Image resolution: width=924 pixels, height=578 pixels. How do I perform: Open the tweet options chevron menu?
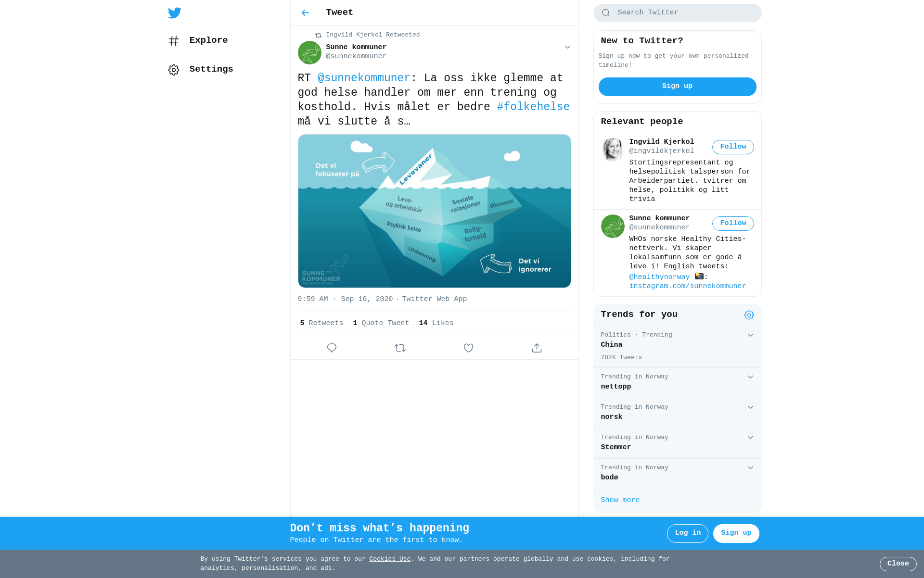[567, 47]
